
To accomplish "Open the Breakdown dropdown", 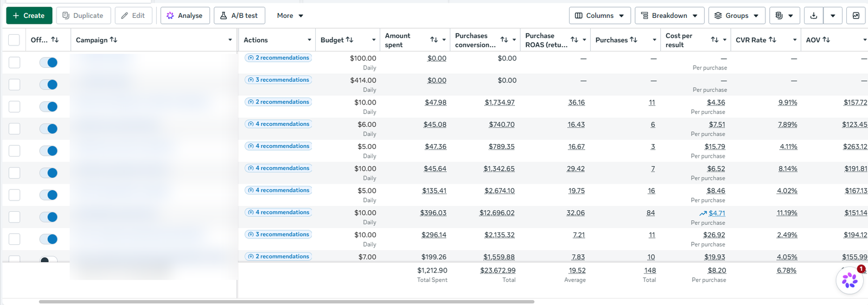I will point(669,16).
